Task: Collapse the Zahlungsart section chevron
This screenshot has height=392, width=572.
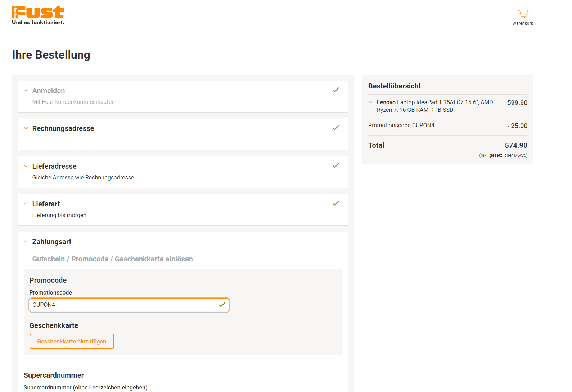Action: click(x=26, y=242)
